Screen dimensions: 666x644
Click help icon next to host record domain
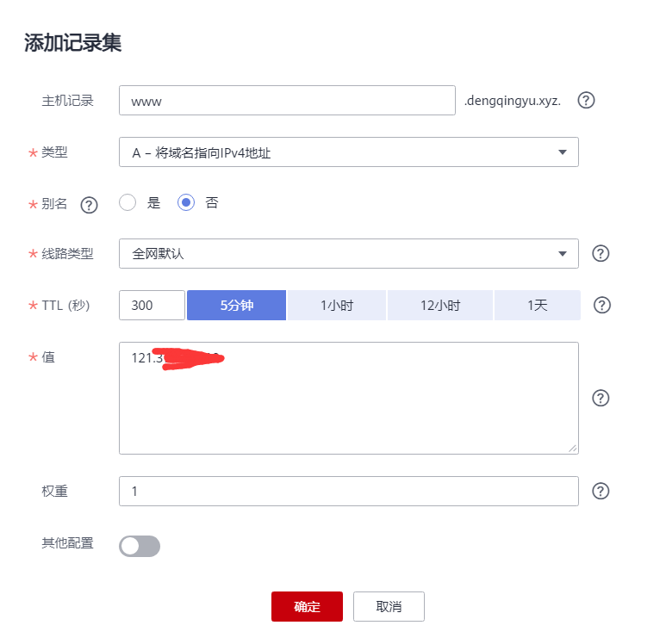pos(586,101)
